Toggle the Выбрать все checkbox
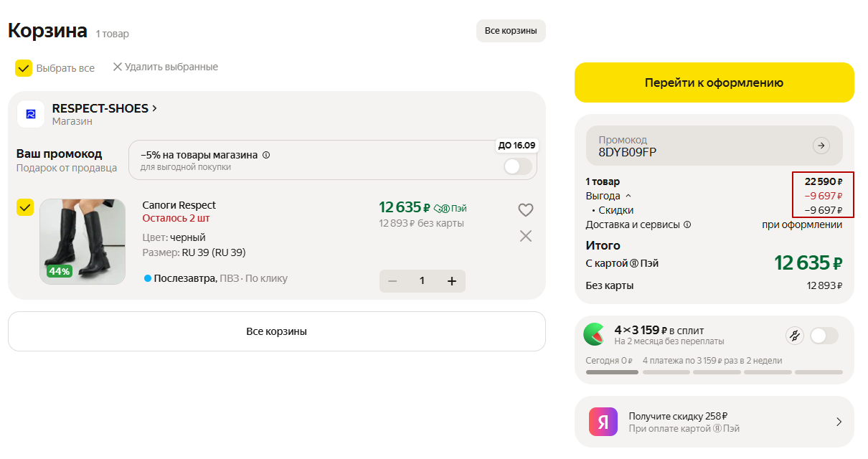The width and height of the screenshot is (868, 459). point(24,68)
